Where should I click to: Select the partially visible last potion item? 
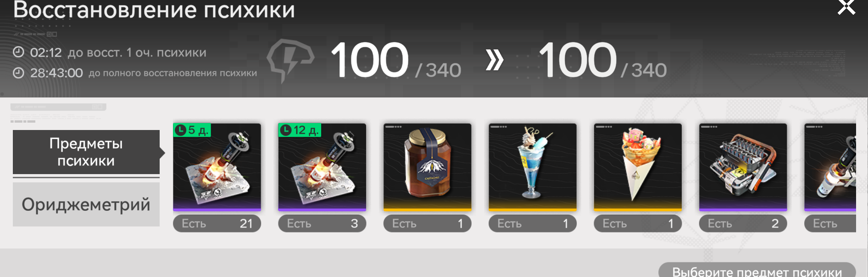point(830,167)
